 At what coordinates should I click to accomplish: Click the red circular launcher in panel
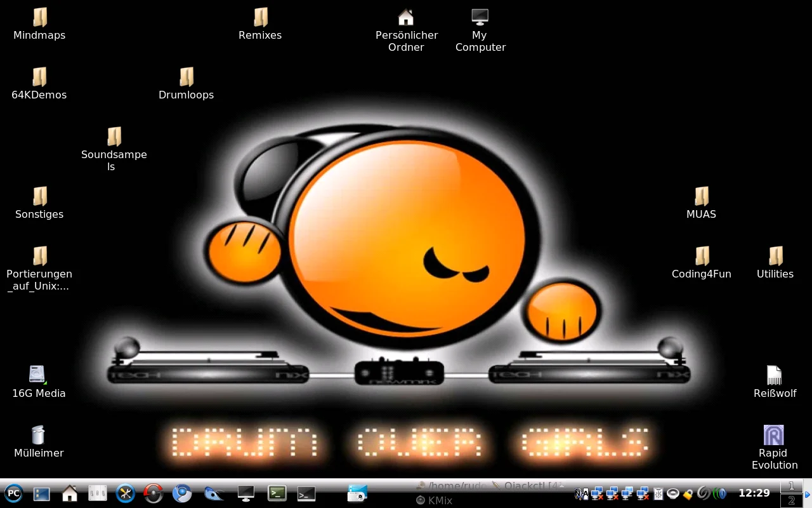click(154, 493)
